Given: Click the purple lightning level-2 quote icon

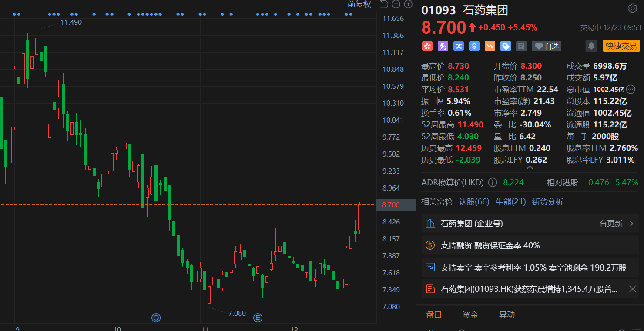Looking at the screenshot, I should tap(443, 46).
